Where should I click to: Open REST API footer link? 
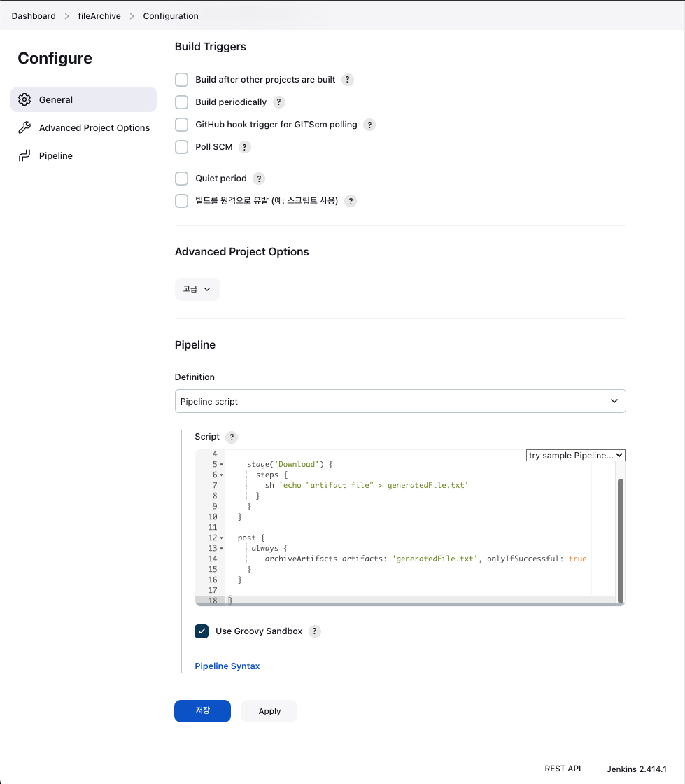563,769
